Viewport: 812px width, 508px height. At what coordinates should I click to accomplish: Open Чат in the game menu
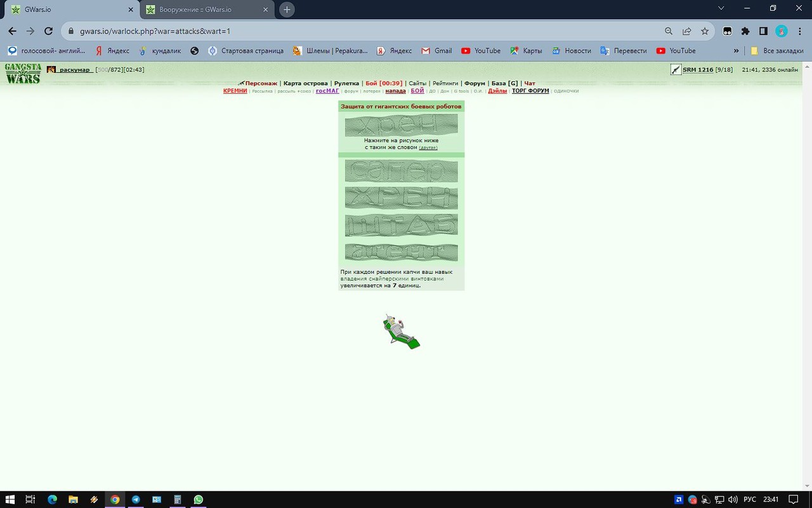click(x=530, y=83)
